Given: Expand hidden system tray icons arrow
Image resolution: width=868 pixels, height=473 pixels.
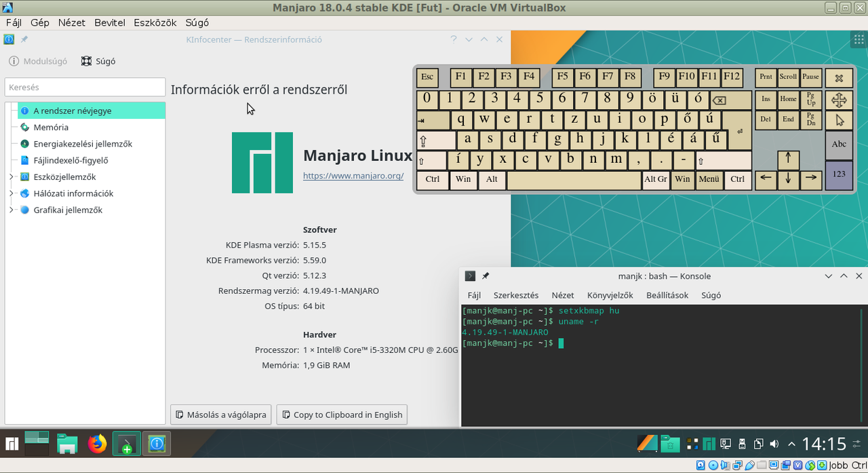Looking at the screenshot, I should [x=791, y=444].
